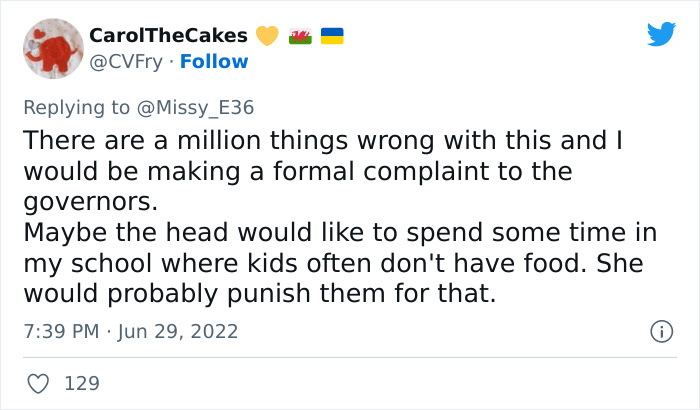The image size is (700, 410).
Task: Follow the @CVFry account
Action: coord(214,62)
